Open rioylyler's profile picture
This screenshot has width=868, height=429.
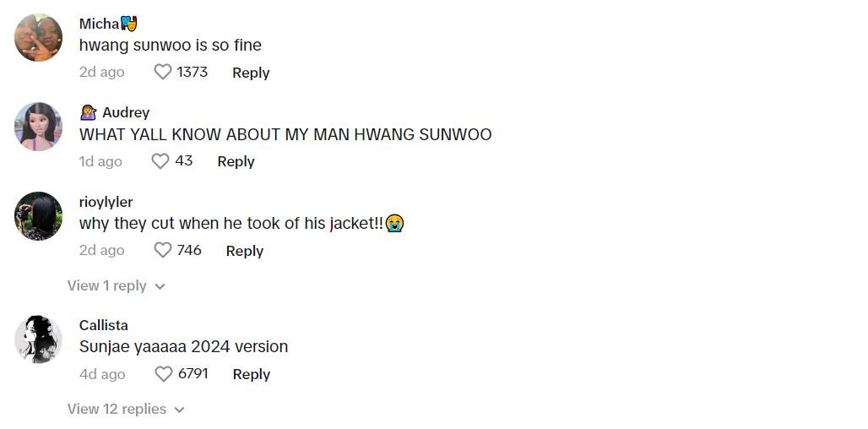38,216
